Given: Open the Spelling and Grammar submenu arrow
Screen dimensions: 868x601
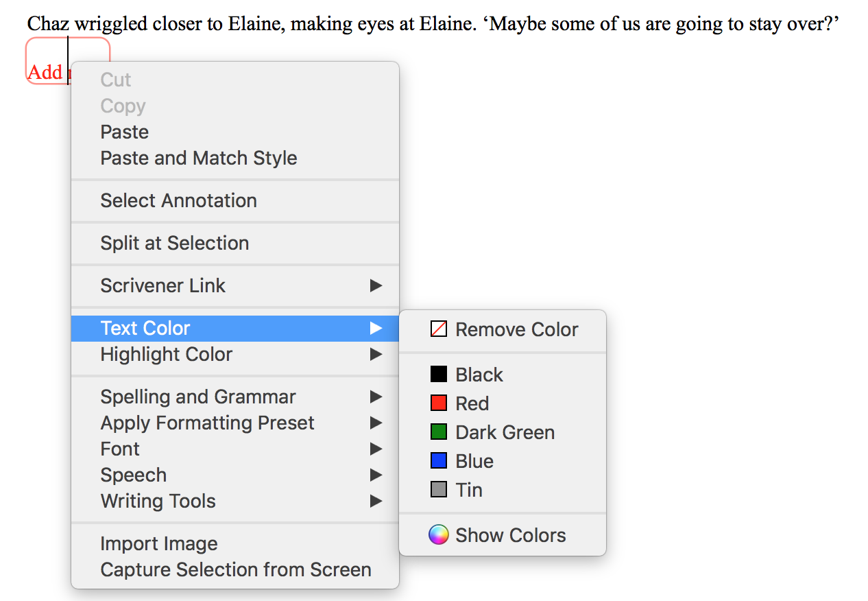Looking at the screenshot, I should (376, 397).
